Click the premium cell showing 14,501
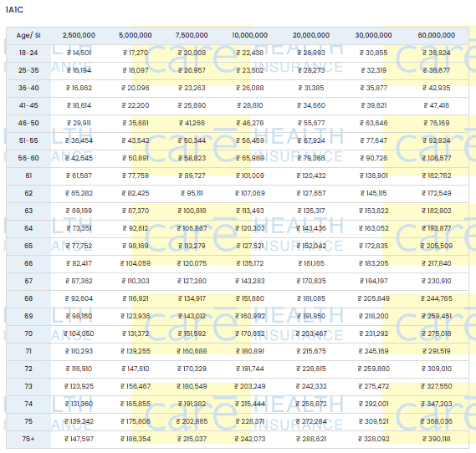The width and height of the screenshot is (476, 453). (x=79, y=53)
